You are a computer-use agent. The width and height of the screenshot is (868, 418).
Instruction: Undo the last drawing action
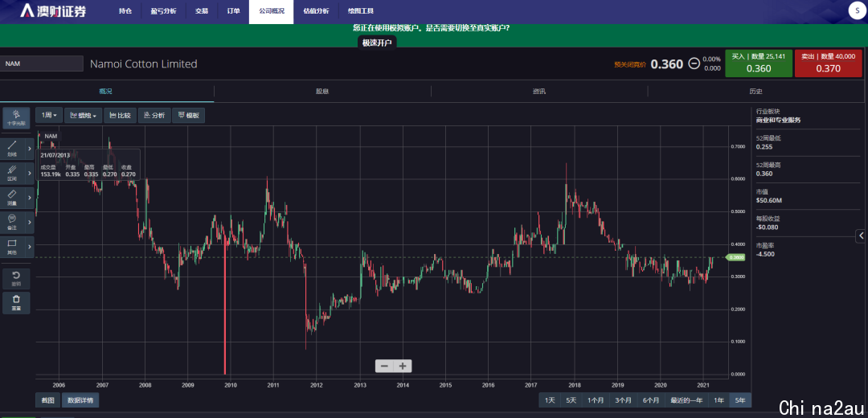coord(16,278)
